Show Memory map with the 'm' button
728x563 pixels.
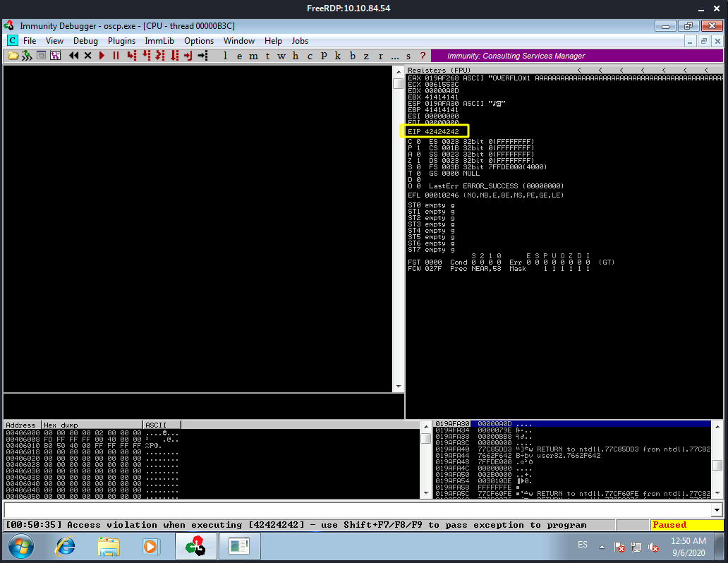point(253,56)
